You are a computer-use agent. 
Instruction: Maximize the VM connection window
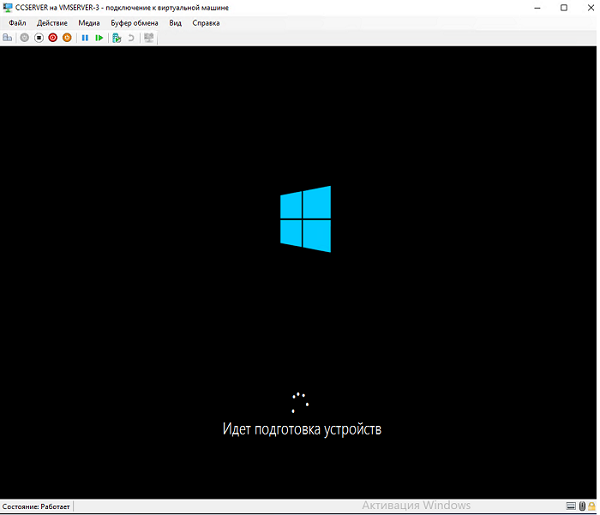pyautogui.click(x=564, y=8)
